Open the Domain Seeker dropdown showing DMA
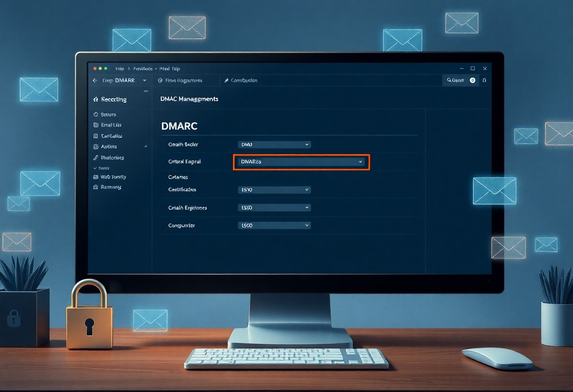Image resolution: width=573 pixels, height=392 pixels. (274, 144)
